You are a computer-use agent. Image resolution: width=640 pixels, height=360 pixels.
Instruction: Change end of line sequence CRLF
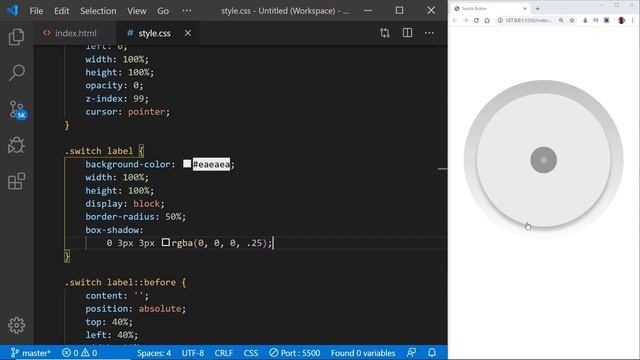click(x=224, y=353)
